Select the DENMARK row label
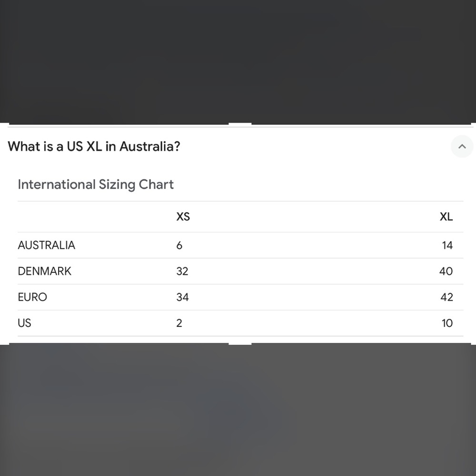This screenshot has width=476, height=476. coord(45,271)
